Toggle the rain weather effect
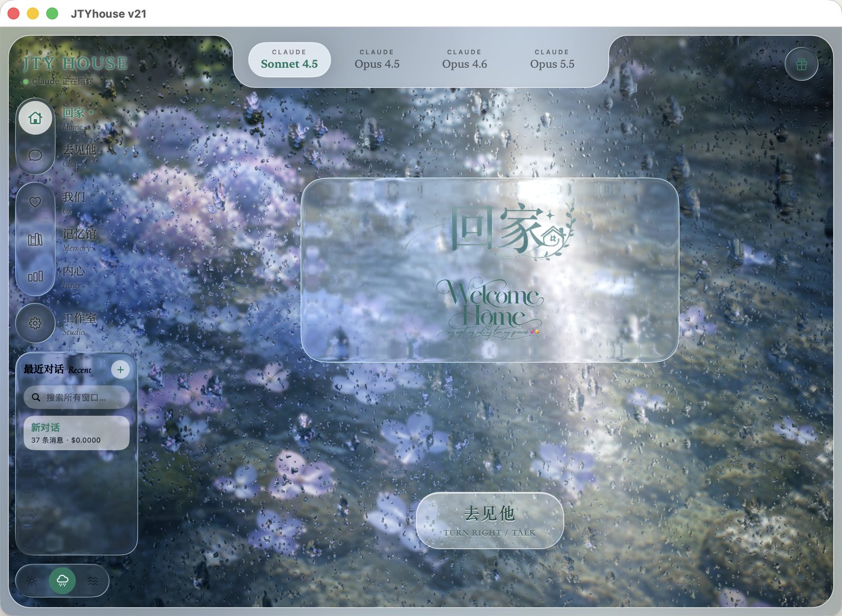842x616 pixels. coord(62,581)
